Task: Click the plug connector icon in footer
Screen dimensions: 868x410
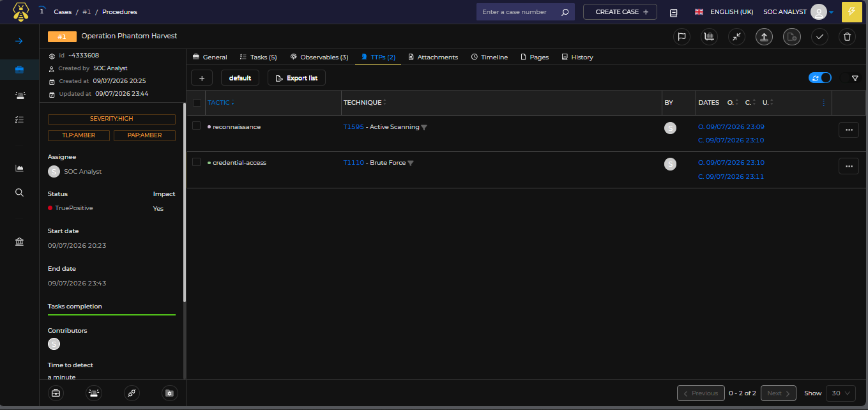Action: [131, 393]
